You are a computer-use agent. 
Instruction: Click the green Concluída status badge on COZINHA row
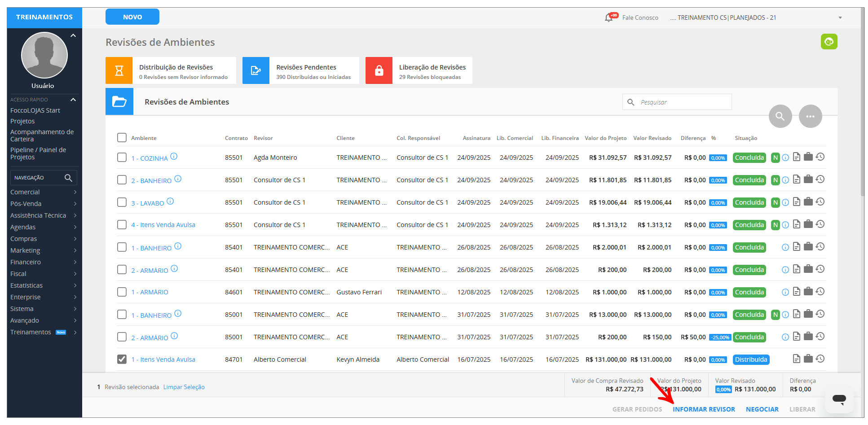pyautogui.click(x=749, y=158)
